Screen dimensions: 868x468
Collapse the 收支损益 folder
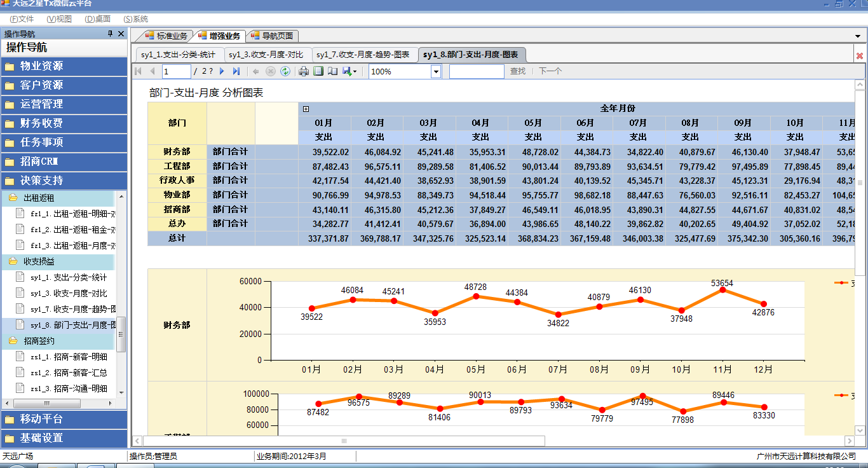point(39,261)
